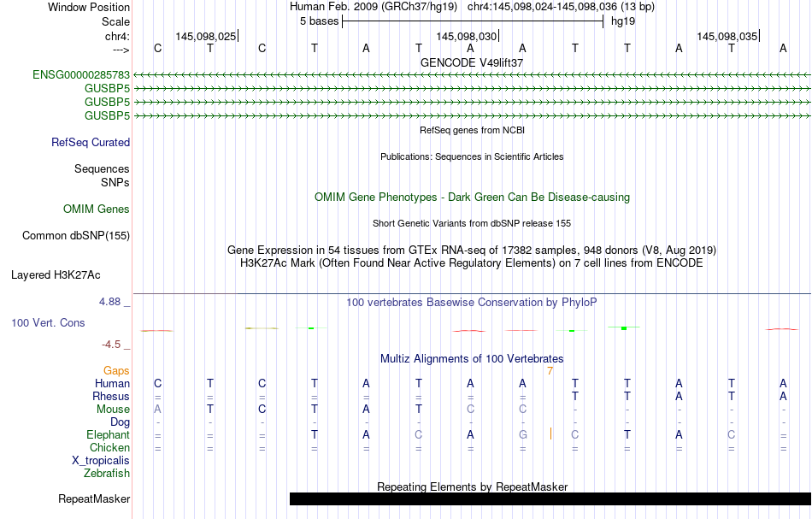The height and width of the screenshot is (519, 812).
Task: Open 'Short Genetic Variants from dbSNP release 155' title
Action: [x=472, y=223]
